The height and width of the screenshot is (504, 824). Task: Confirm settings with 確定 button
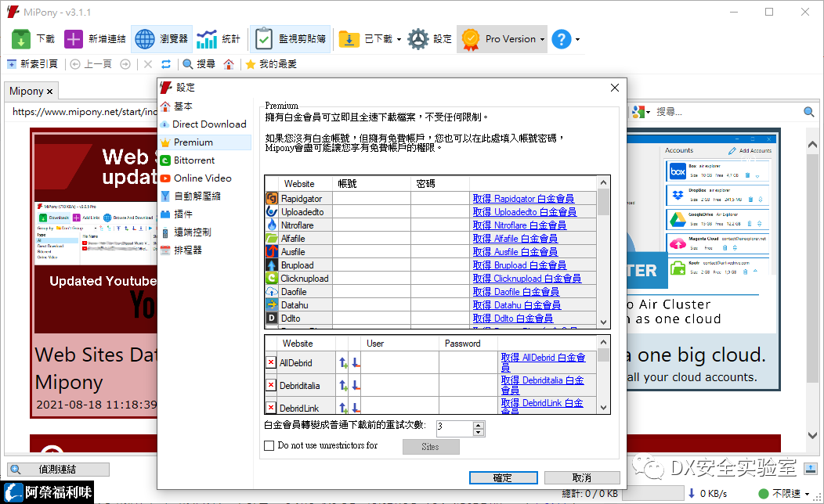click(504, 477)
